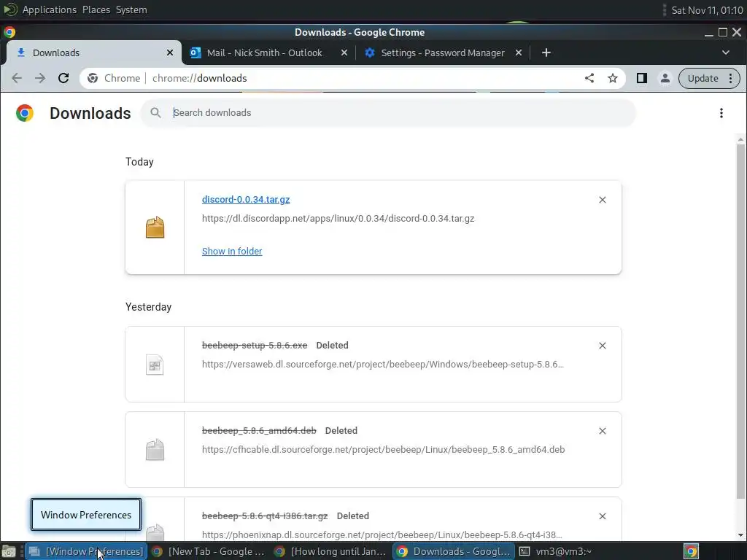
Task: Switch to How long until Jan taskbar window
Action: tap(330, 551)
